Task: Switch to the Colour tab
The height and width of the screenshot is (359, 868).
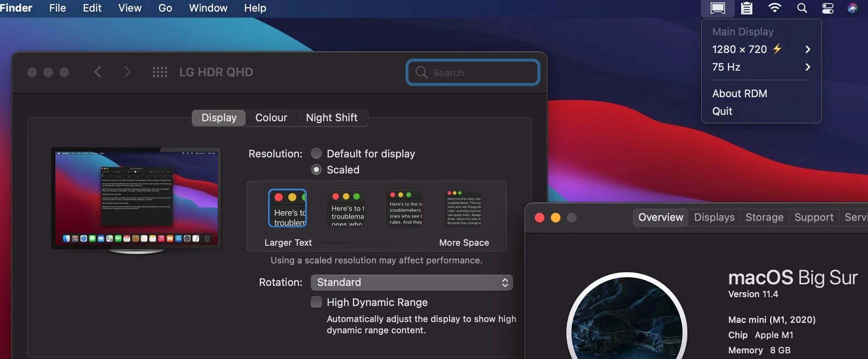Action: (271, 118)
